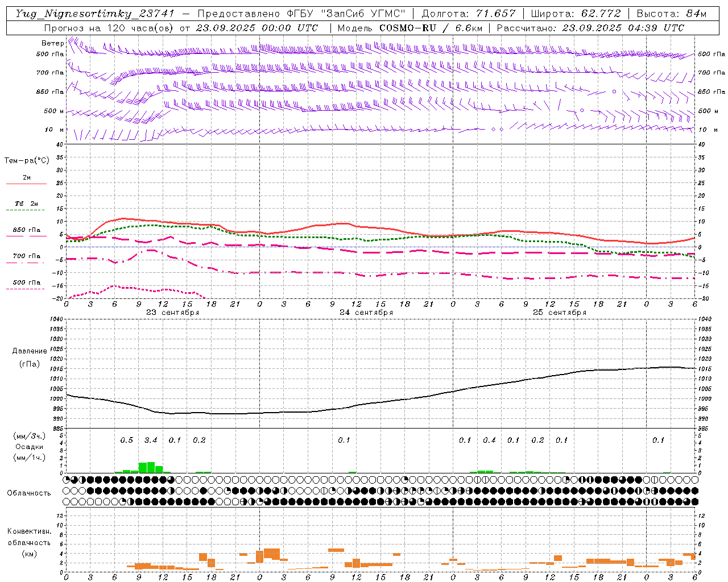The image size is (728, 582).
Task: Click the Td 2м legend entry
Action: click(x=27, y=203)
